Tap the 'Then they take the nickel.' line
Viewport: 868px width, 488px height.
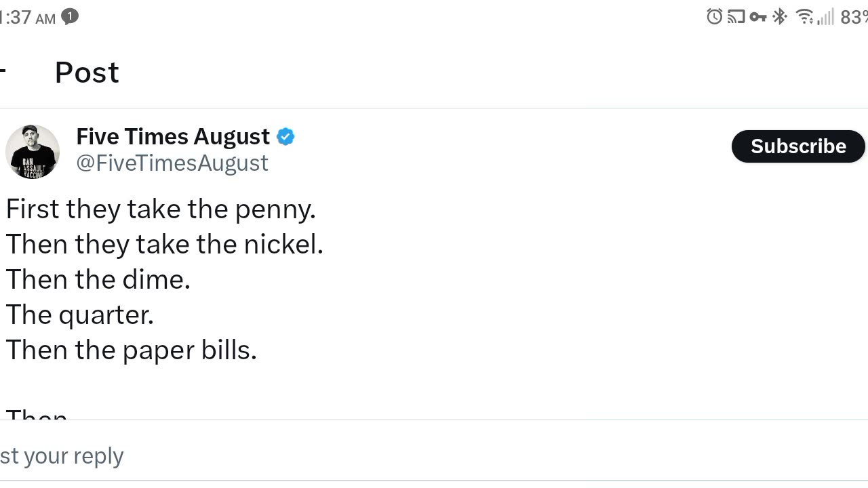click(165, 244)
